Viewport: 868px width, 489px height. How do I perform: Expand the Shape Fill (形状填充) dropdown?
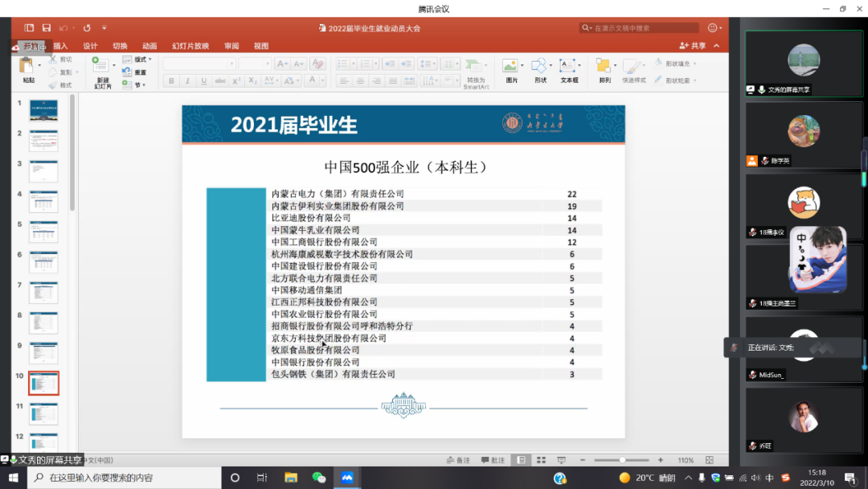[675, 64]
